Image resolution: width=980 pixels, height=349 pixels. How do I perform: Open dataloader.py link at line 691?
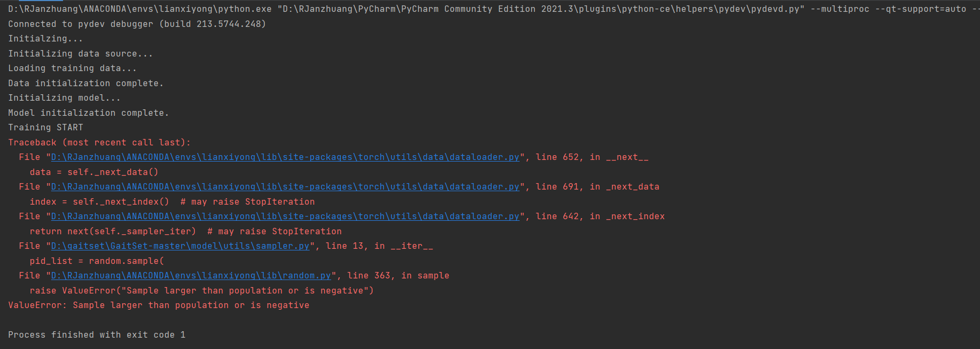tap(285, 187)
